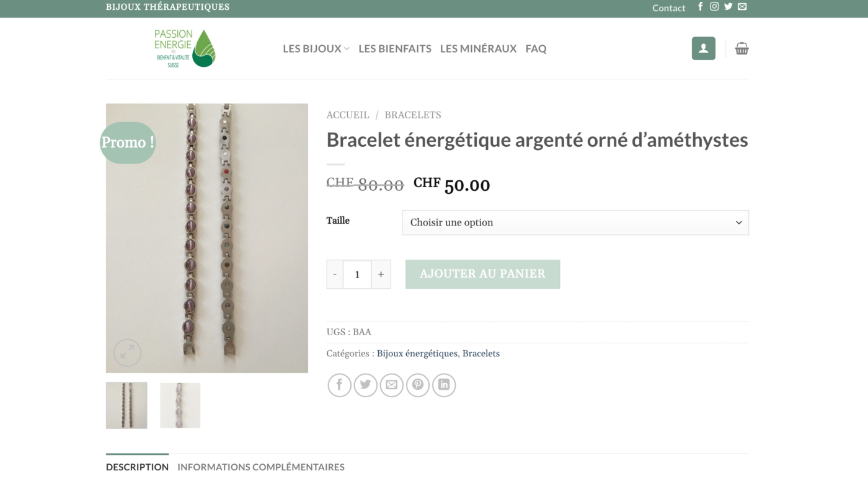This screenshot has width=868, height=479.
Task: Open the Taille 'Choisir une option' dropdown
Action: 575,222
